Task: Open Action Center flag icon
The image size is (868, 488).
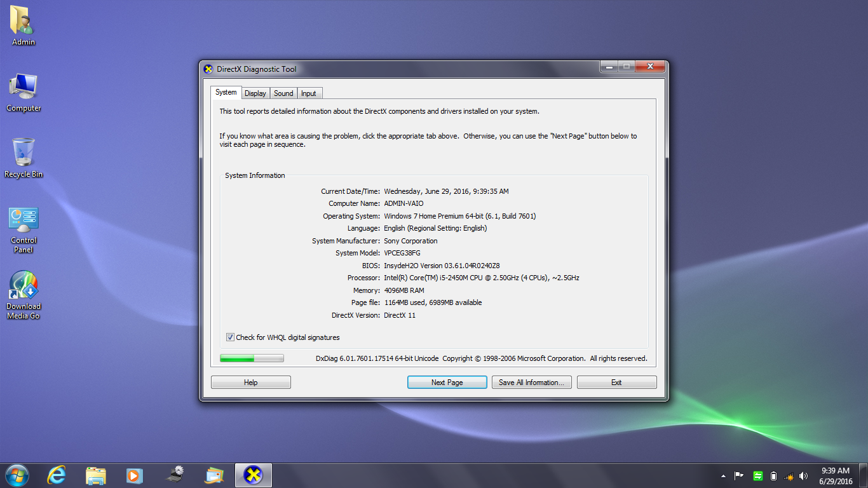Action: point(739,476)
